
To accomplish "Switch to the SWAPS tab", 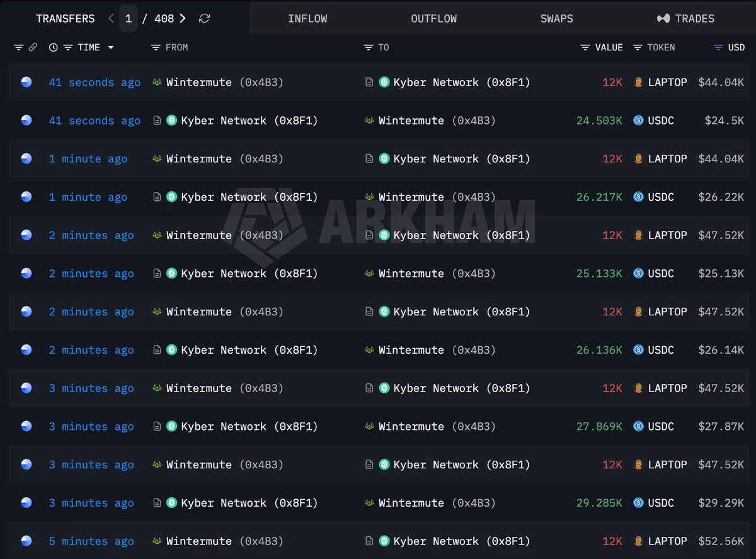I will coord(557,18).
